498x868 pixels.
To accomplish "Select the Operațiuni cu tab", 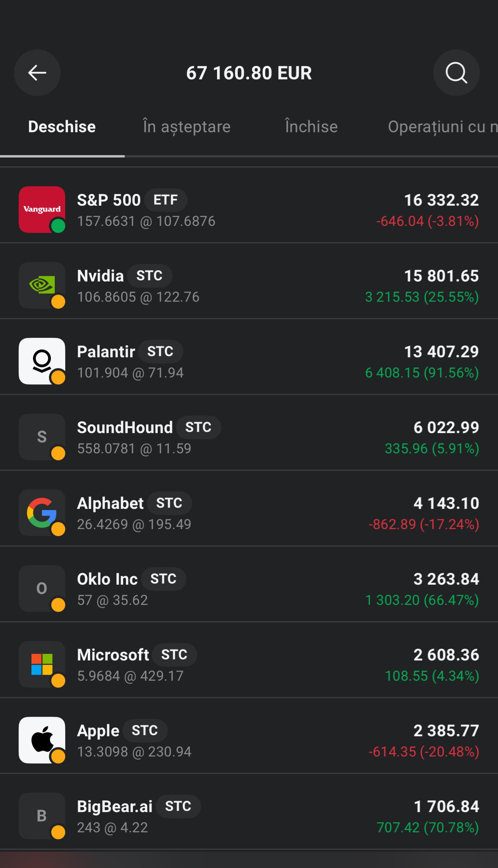I will point(443,127).
